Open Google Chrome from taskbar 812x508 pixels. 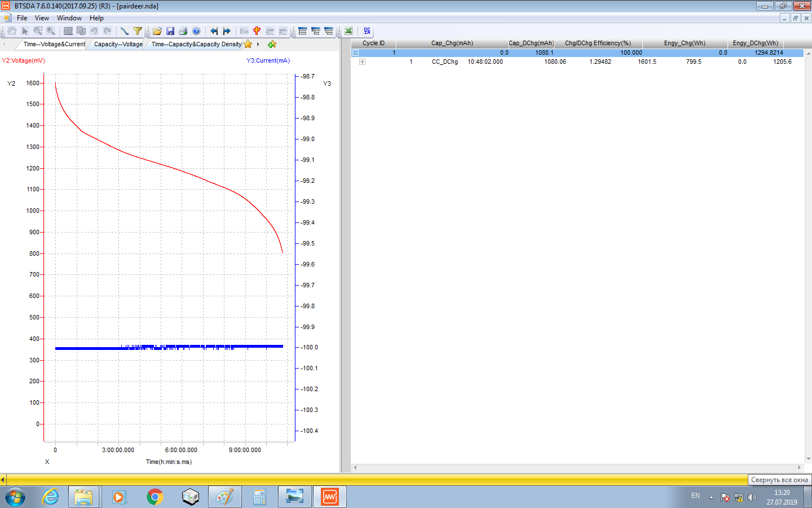coord(155,497)
